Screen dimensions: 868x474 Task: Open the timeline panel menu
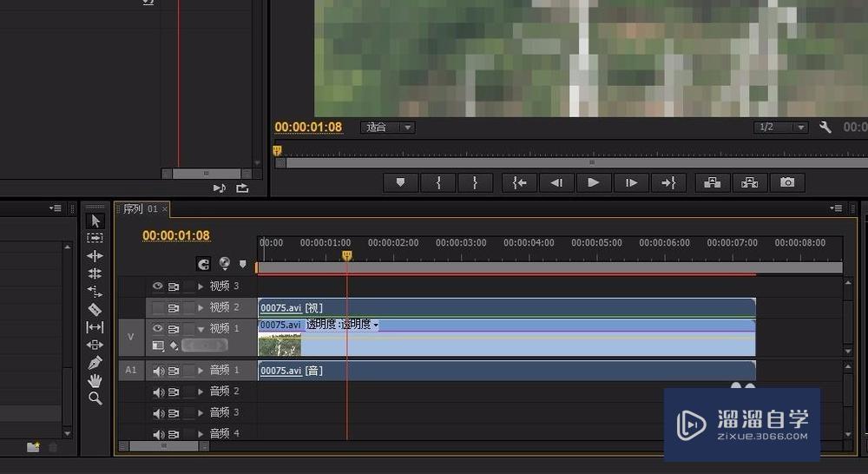pyautogui.click(x=836, y=208)
